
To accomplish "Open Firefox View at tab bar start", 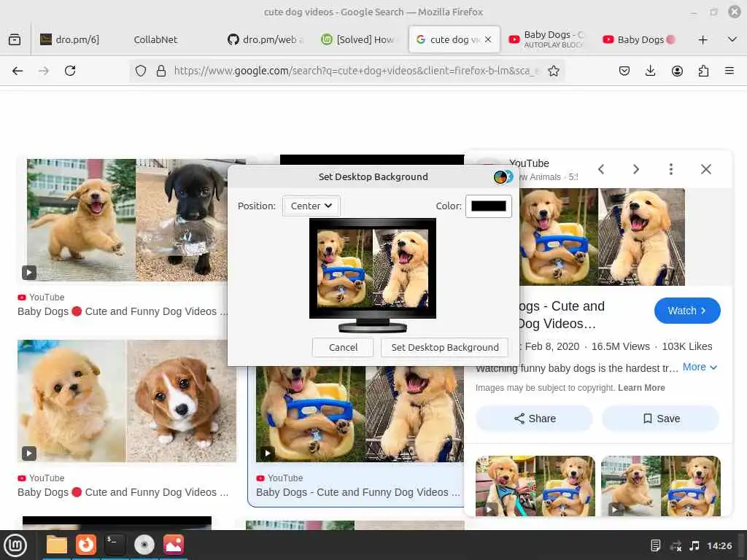I will [15, 39].
